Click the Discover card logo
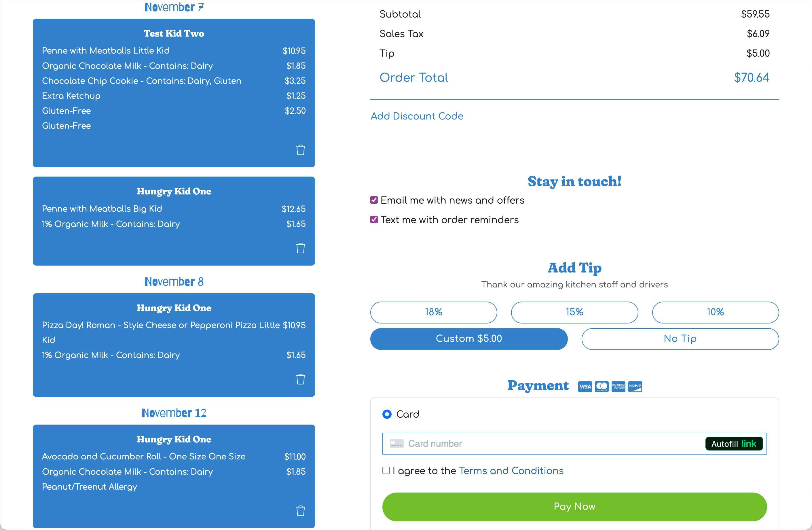The width and height of the screenshot is (812, 530). point(635,387)
